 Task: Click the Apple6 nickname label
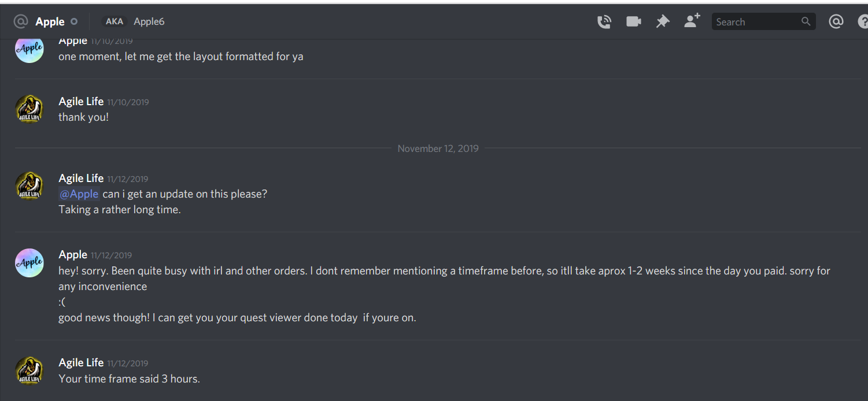(x=149, y=21)
